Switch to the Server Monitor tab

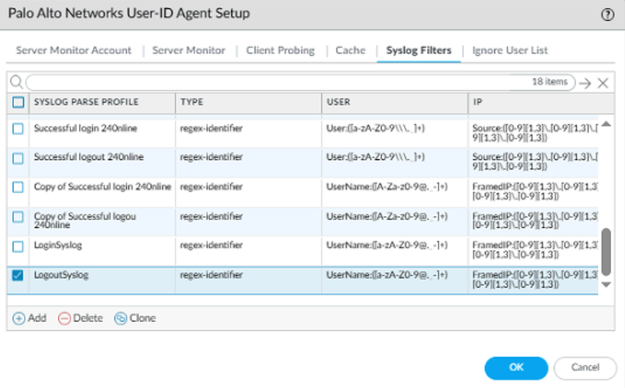tap(189, 50)
